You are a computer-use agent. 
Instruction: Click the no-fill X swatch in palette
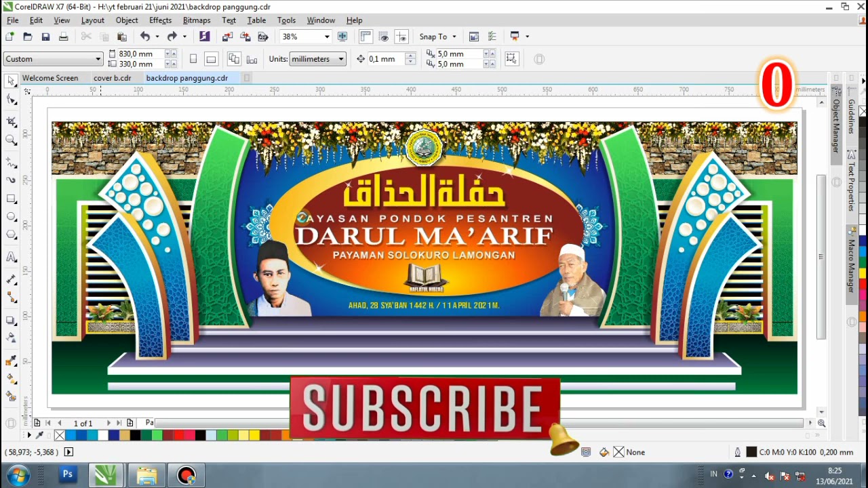click(60, 435)
